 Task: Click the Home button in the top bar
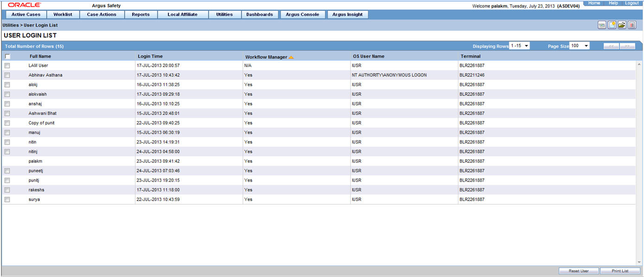click(594, 3)
